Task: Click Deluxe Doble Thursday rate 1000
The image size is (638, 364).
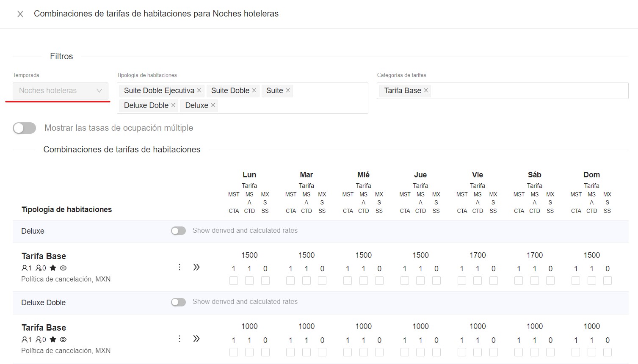Action: (x=420, y=326)
